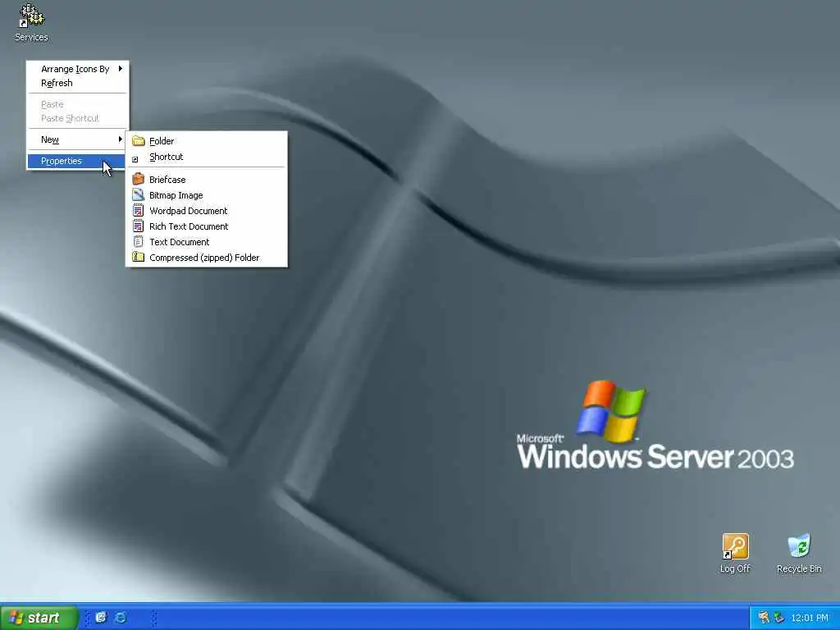Click the Shortcut icon in New submenu
This screenshot has width=840, height=630.
[x=135, y=159]
